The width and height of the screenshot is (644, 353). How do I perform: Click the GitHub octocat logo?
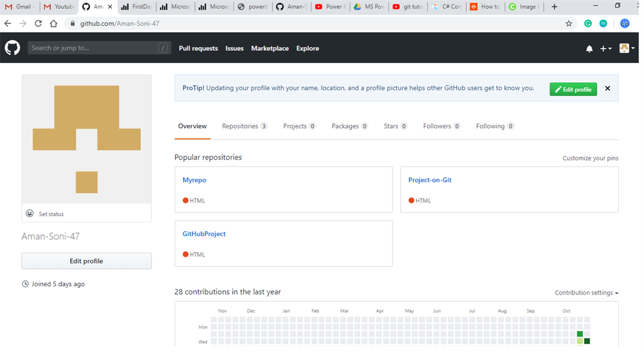(13, 48)
